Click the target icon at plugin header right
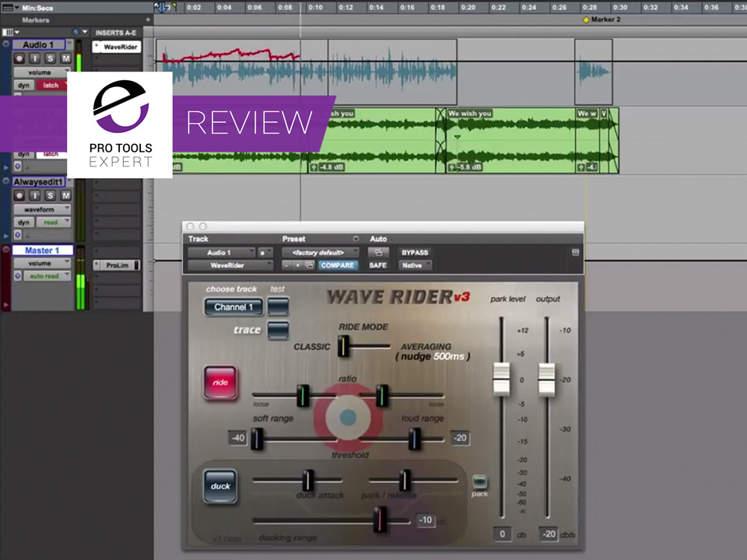 pyautogui.click(x=575, y=252)
